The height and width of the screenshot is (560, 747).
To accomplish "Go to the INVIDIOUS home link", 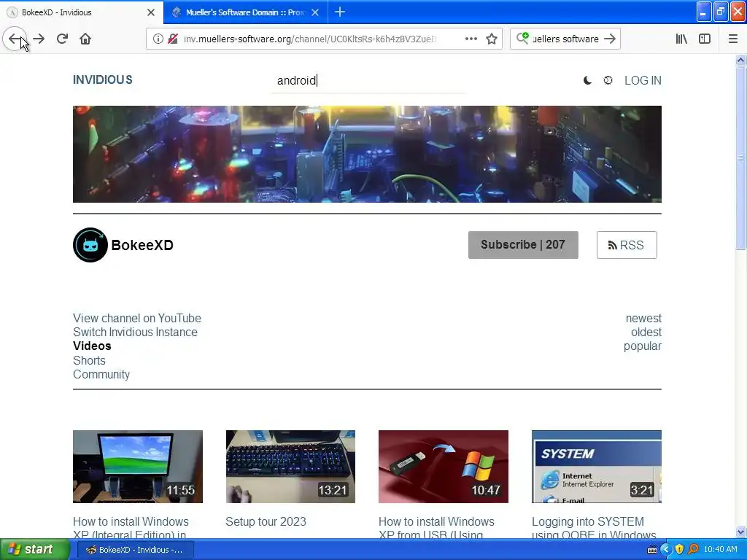I will click(102, 79).
